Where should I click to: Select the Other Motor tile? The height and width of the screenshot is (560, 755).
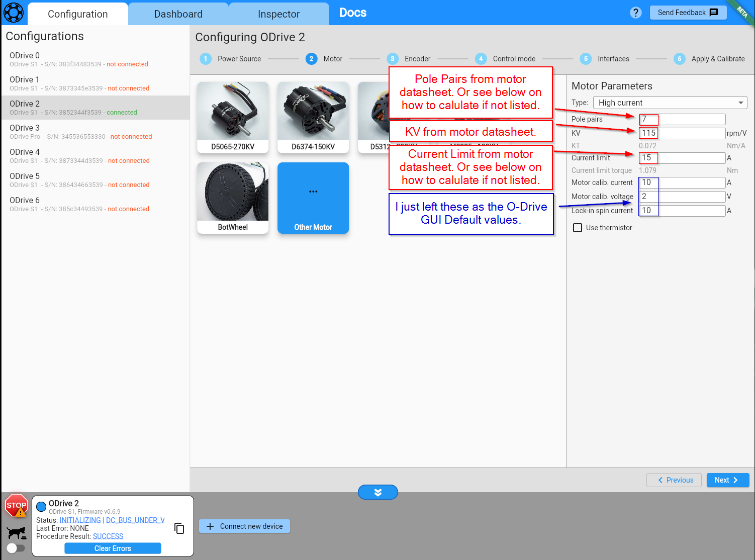click(313, 198)
